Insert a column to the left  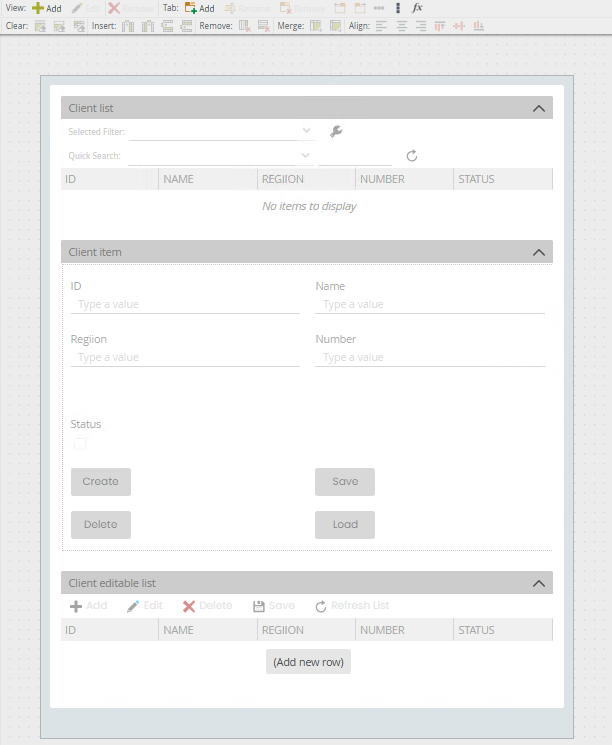point(128,26)
